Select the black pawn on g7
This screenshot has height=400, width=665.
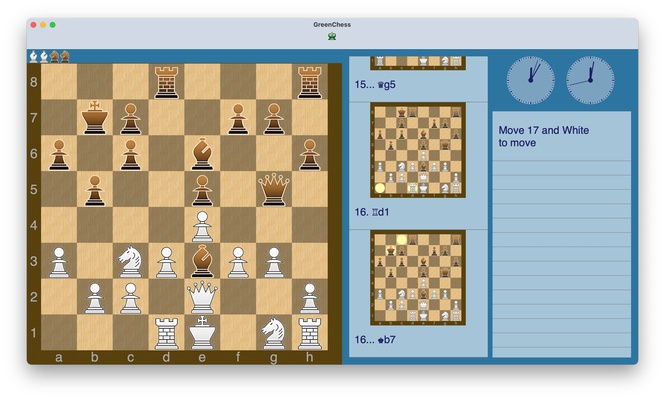274,119
